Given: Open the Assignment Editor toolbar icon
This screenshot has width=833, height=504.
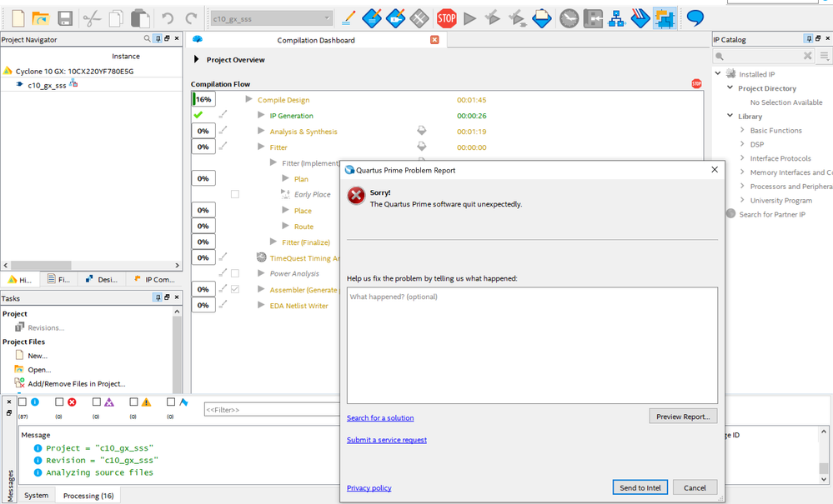Looking at the screenshot, I should [x=372, y=18].
